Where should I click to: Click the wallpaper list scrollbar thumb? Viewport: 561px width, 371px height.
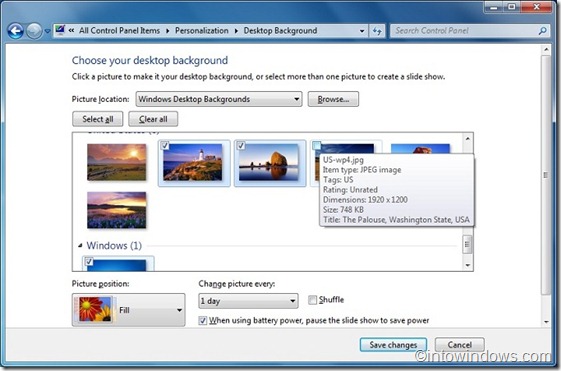(467, 244)
